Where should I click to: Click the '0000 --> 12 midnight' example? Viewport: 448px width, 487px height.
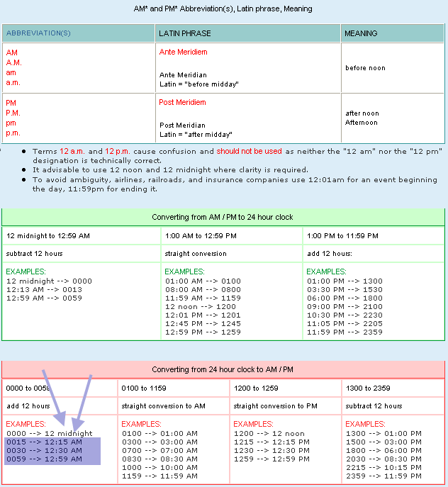click(50, 433)
